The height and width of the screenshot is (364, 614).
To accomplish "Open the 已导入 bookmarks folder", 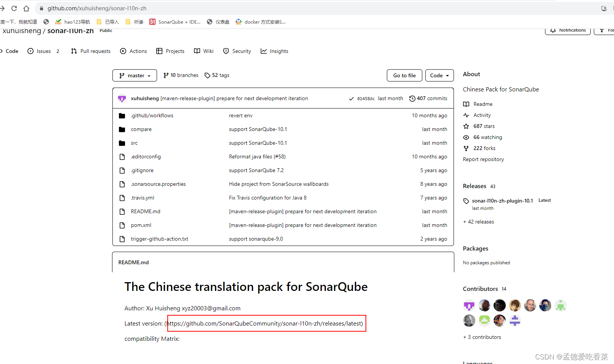I will click(108, 22).
